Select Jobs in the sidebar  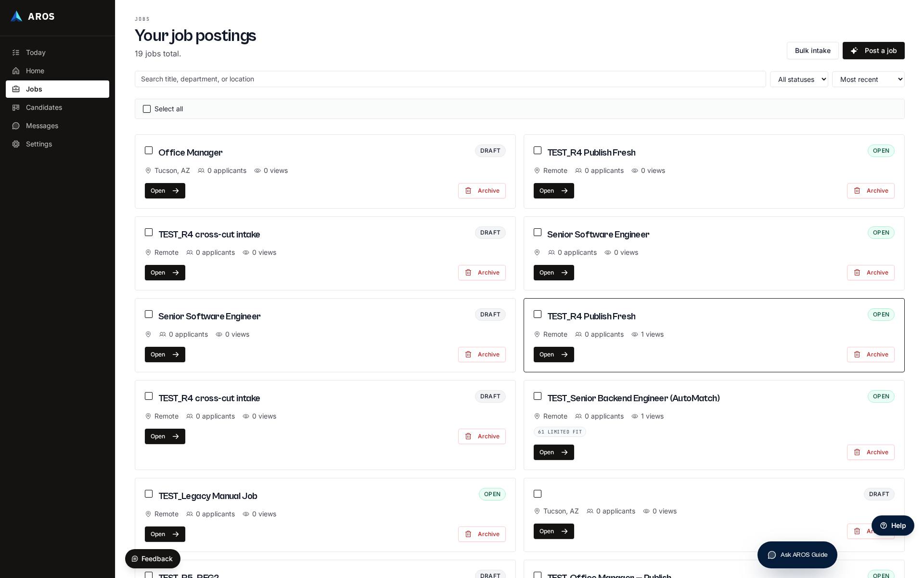pyautogui.click(x=57, y=89)
